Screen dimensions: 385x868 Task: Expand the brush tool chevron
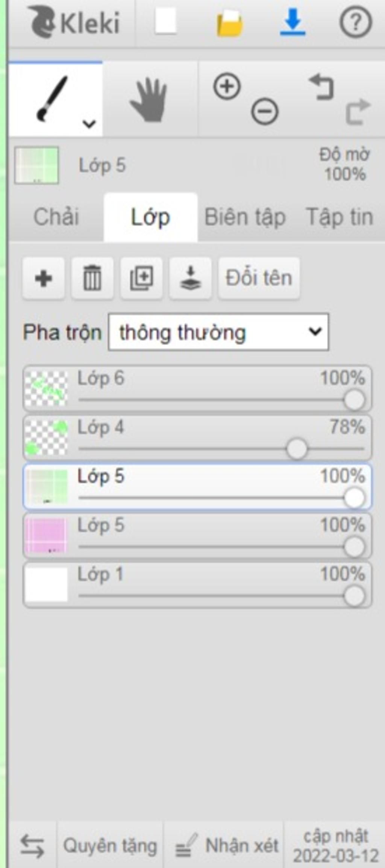(89, 123)
